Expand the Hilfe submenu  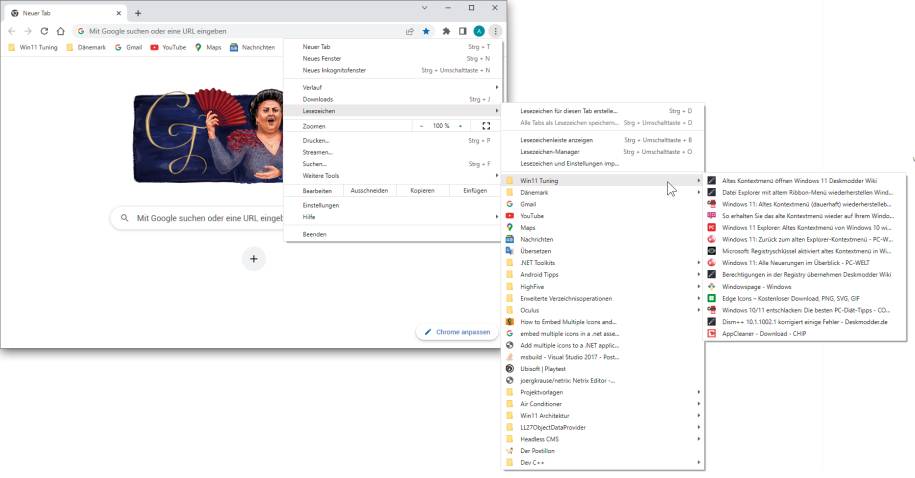tap(395, 217)
